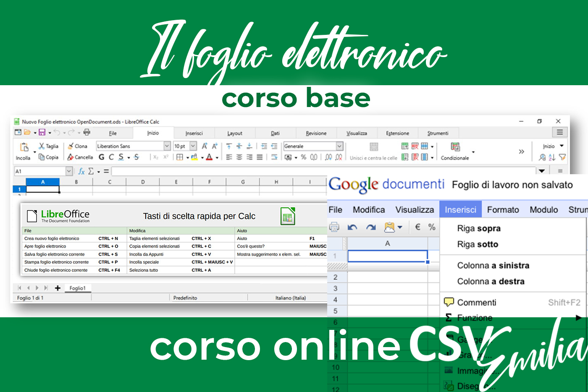Expand the double-chevron overflow in LibreOffice toolbar
Viewport: 588px width, 392px height.
point(521,152)
